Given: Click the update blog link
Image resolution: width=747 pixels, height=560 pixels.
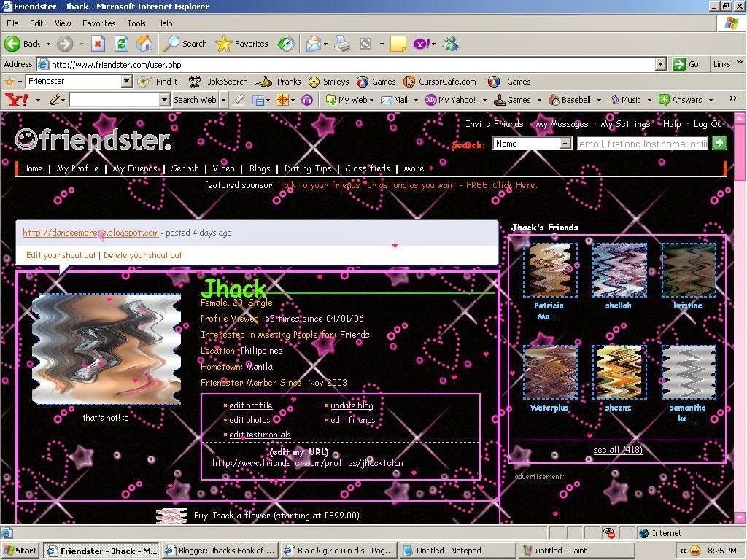Looking at the screenshot, I should 352,405.
